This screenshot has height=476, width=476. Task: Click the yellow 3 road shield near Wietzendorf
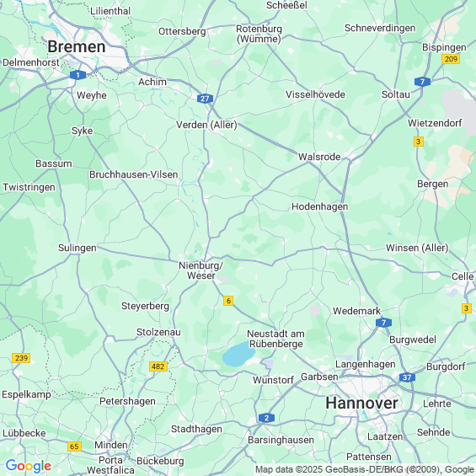pos(419,142)
